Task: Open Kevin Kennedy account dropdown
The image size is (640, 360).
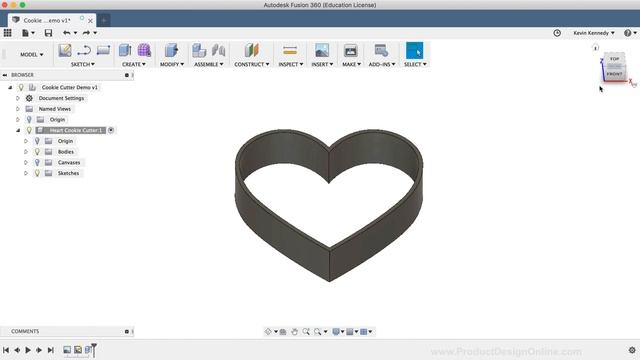Action: pos(593,33)
